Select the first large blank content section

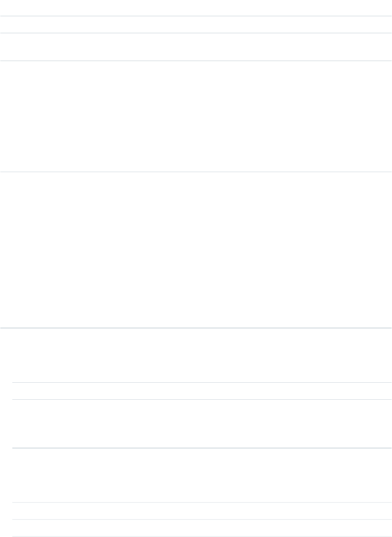pos(196,116)
